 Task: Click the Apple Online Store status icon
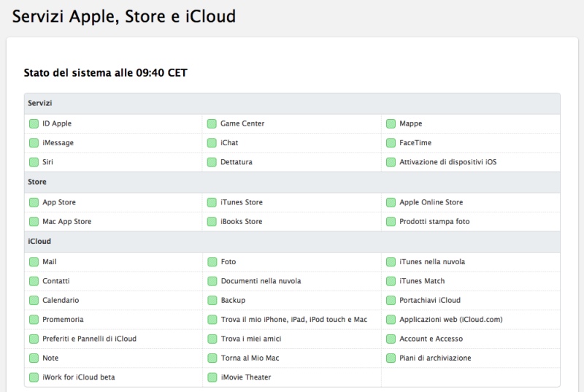[391, 202]
